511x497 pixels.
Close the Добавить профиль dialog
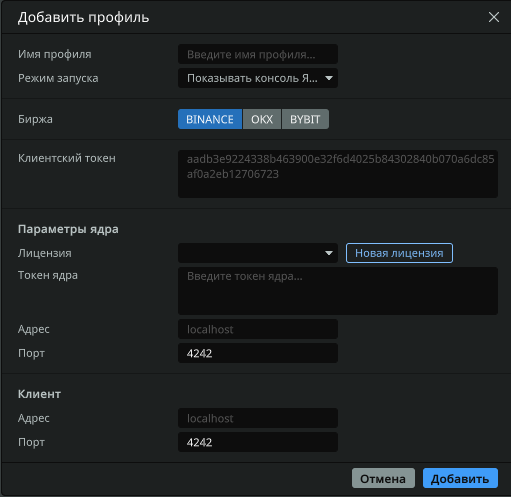(494, 17)
